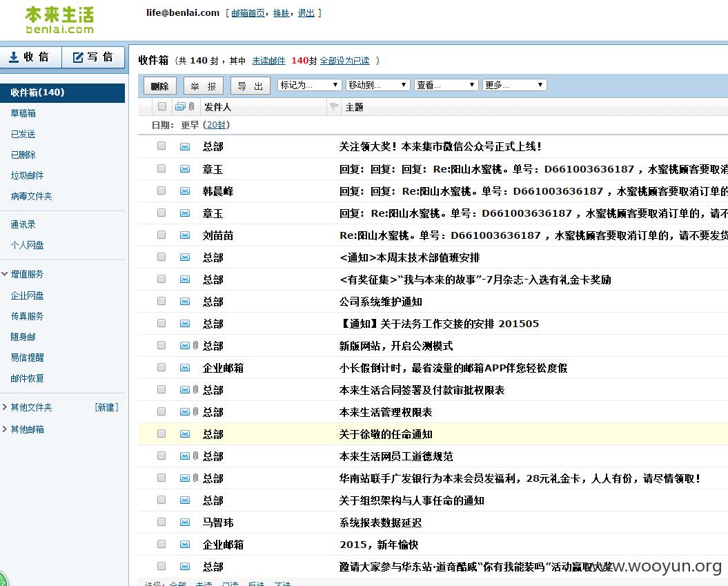Open the 已发送 folder
Image resolution: width=728 pixels, height=586 pixels.
click(x=23, y=134)
